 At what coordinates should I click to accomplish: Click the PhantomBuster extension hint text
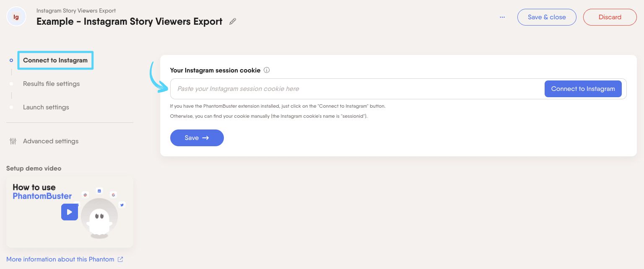pos(278,106)
